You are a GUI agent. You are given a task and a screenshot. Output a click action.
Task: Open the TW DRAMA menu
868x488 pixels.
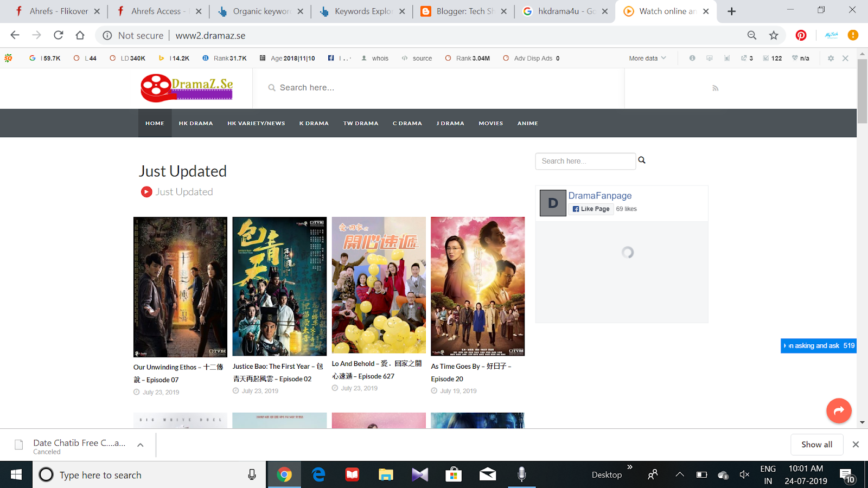click(x=361, y=123)
